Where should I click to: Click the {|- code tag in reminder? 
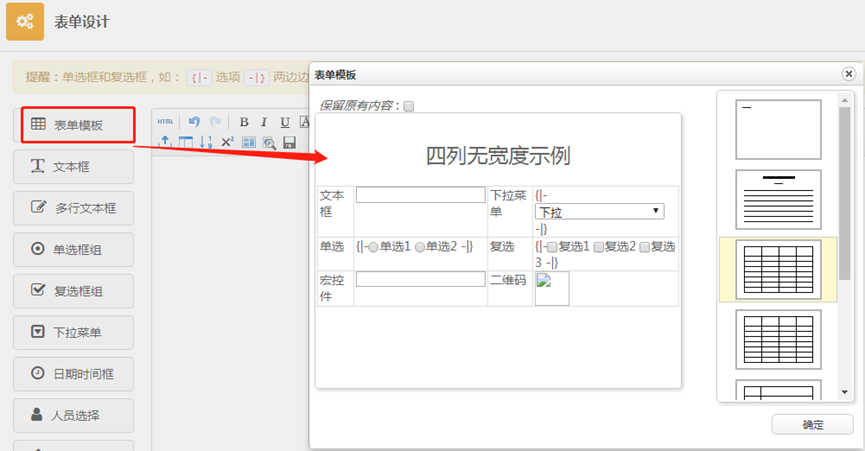[x=199, y=78]
